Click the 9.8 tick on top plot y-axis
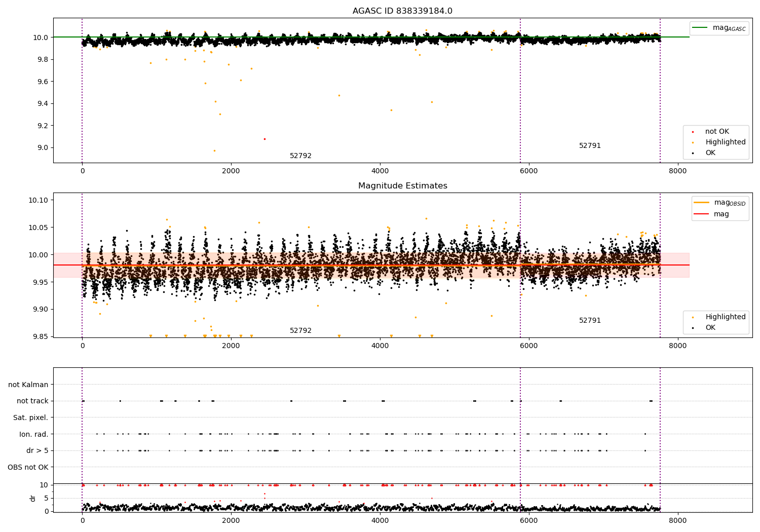The width and height of the screenshot is (760, 532). tap(43, 60)
